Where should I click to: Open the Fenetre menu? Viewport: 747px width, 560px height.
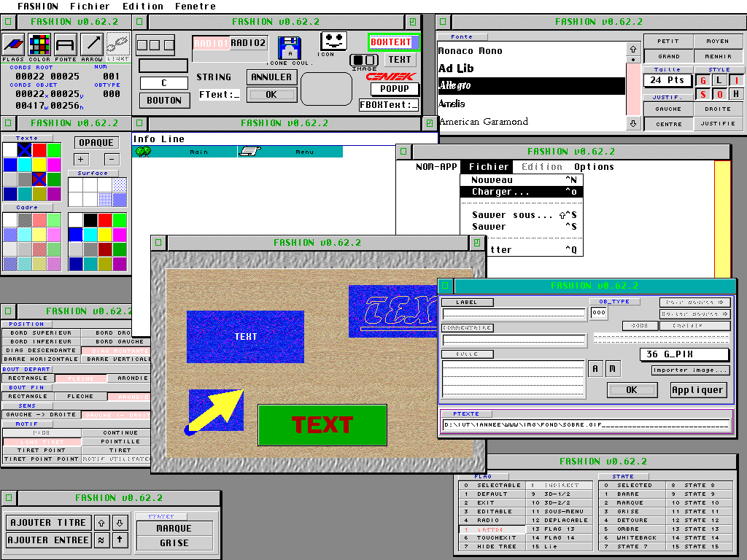coord(196,6)
